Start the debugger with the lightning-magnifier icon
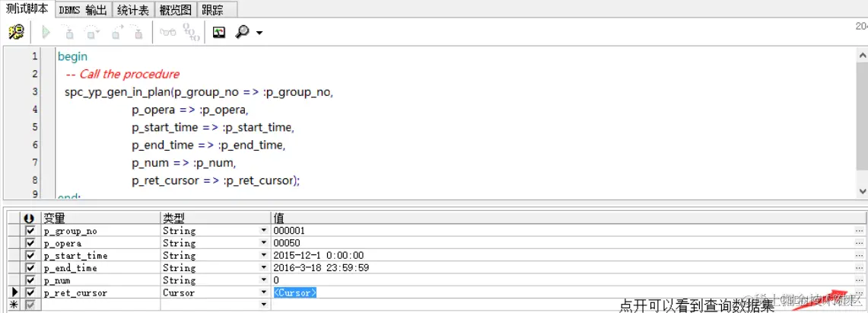This screenshot has width=868, height=313. [16, 33]
